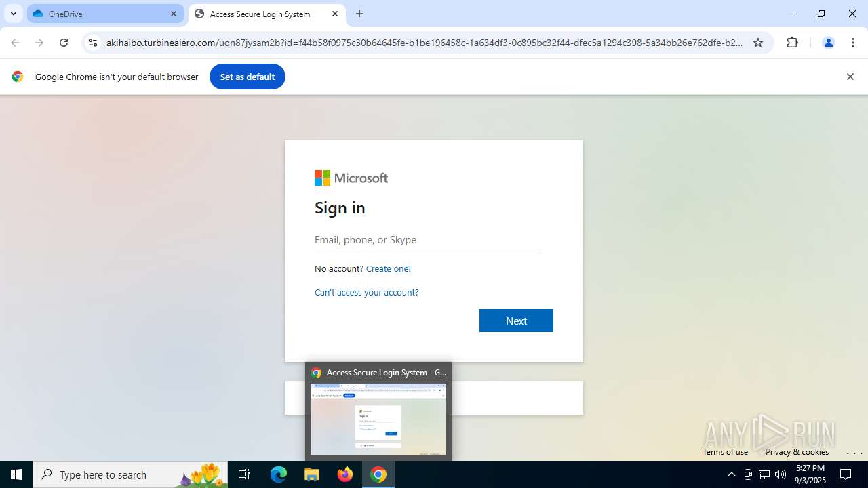The image size is (868, 488).
Task: Open the tab search dropdown arrow
Action: 13,14
